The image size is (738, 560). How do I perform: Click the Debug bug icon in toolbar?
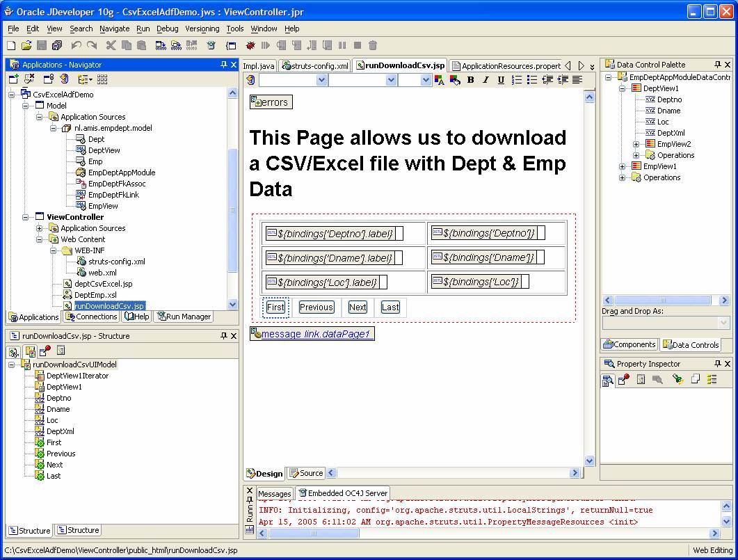[250, 45]
